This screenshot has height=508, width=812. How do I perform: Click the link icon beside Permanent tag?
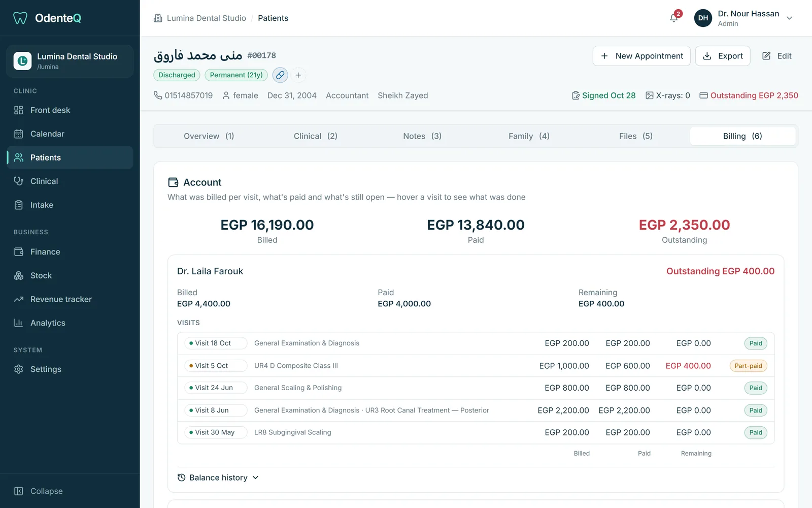pos(280,75)
